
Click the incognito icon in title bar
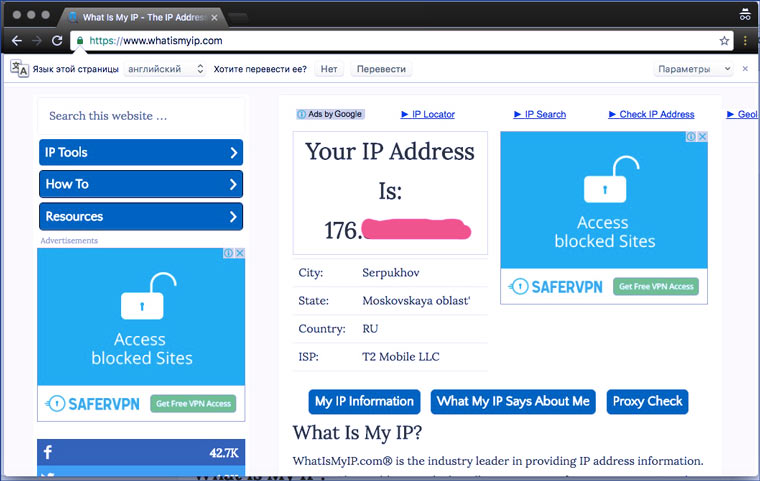[745, 15]
